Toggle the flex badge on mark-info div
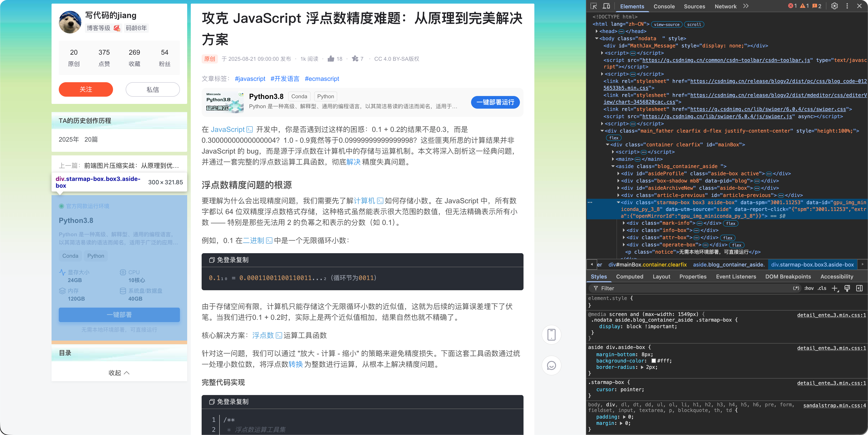868x435 pixels. 731,223
